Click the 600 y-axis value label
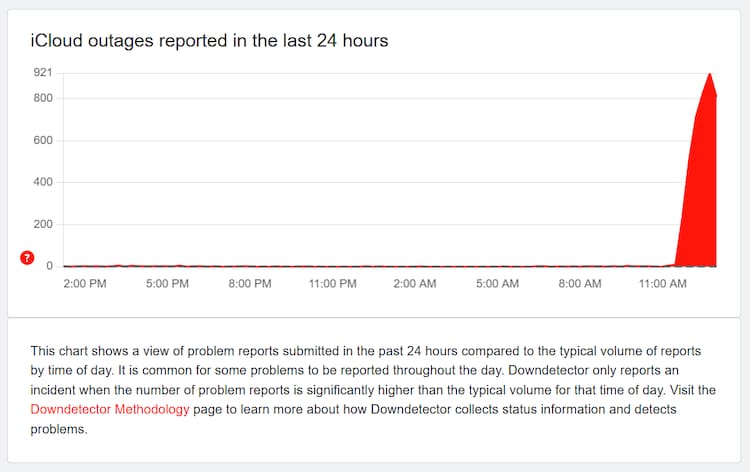 42,140
